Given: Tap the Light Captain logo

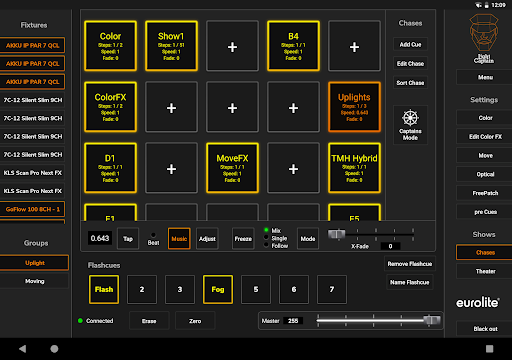Looking at the screenshot, I should [484, 38].
